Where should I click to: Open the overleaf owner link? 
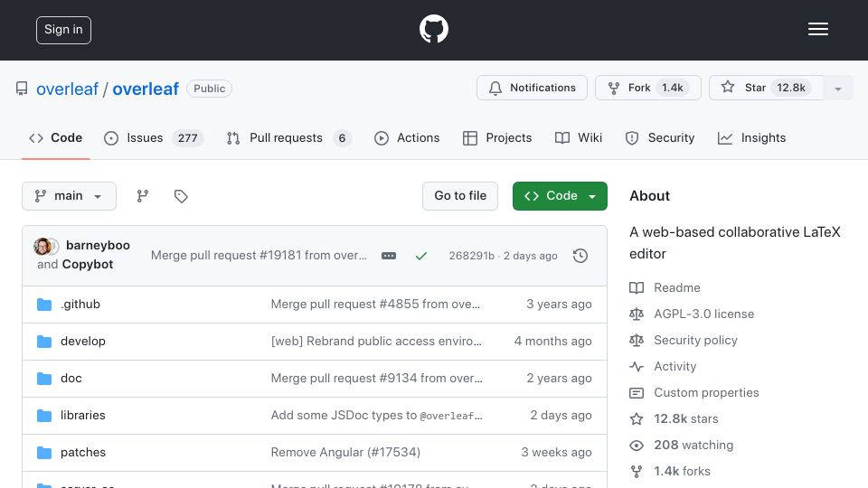67,89
